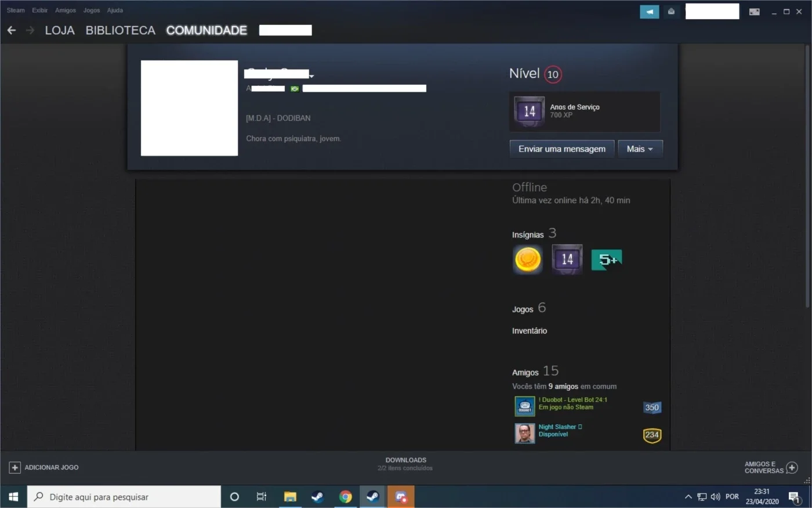This screenshot has width=812, height=508.
Task: Open the Jogos menu in menu bar
Action: tap(92, 10)
